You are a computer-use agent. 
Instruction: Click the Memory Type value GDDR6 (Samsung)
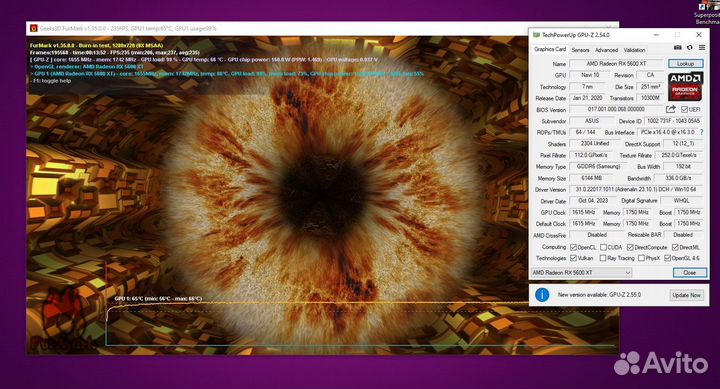[598, 167]
